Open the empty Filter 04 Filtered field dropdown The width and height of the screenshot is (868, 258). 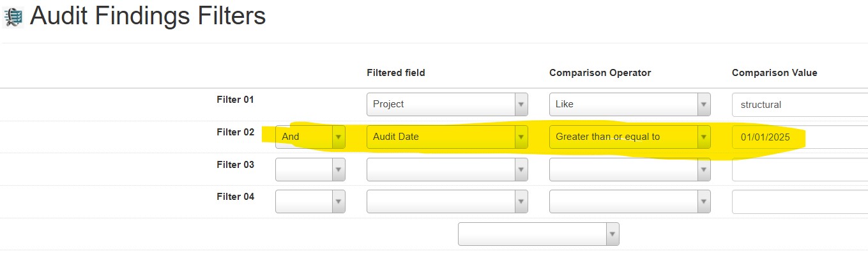tap(447, 202)
